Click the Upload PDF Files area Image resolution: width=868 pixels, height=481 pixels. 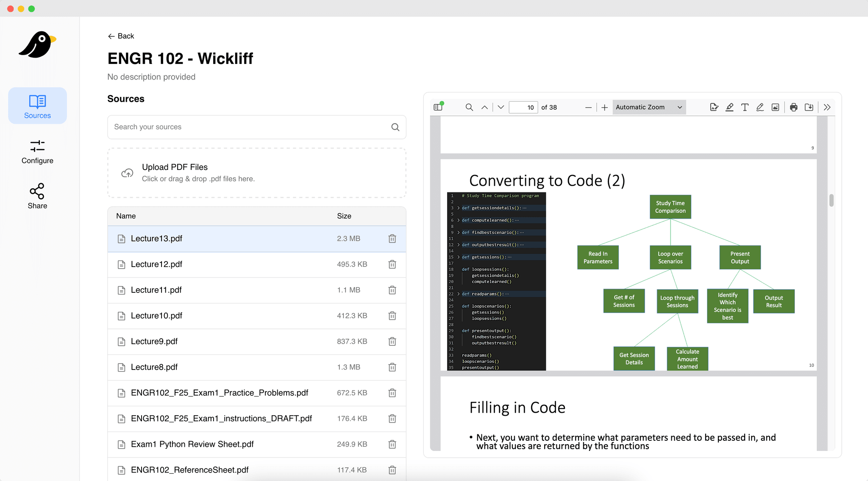[256, 172]
